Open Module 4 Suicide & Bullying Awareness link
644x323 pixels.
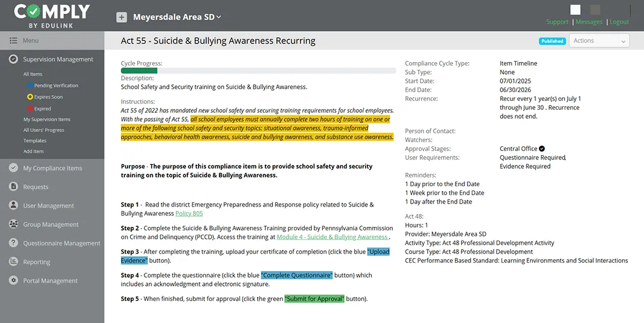(x=332, y=237)
